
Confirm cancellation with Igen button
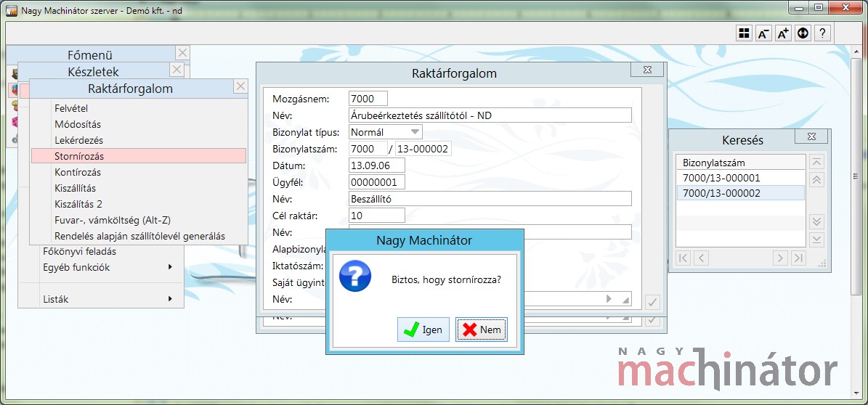pyautogui.click(x=423, y=330)
